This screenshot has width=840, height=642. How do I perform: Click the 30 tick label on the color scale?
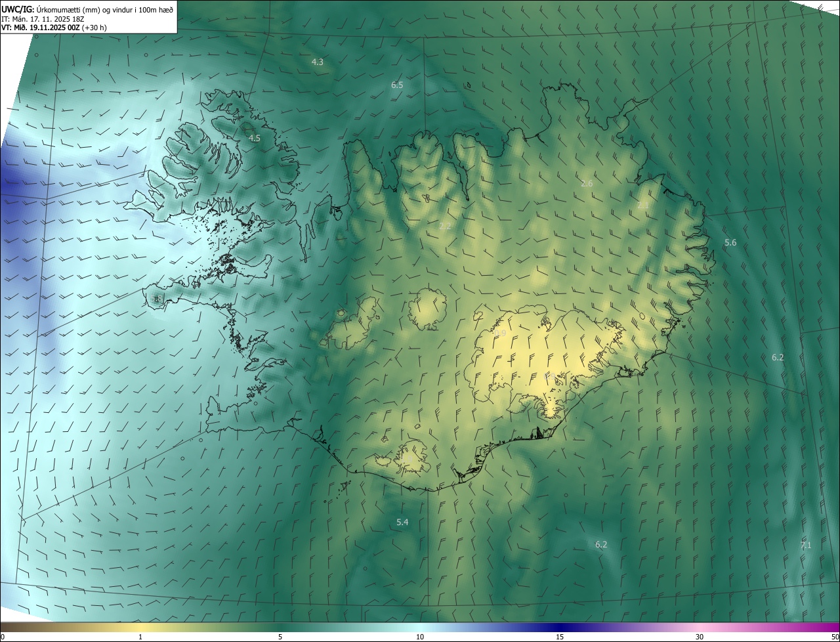(x=700, y=637)
